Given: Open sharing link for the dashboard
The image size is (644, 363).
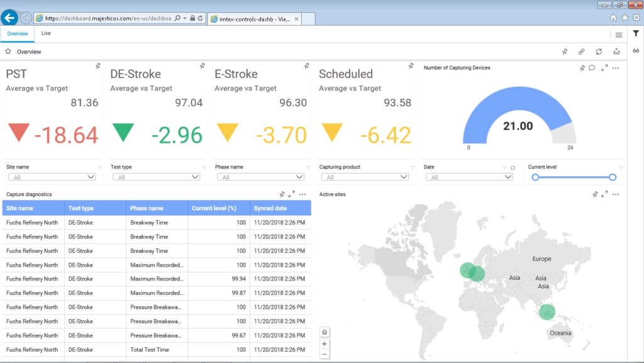Looking at the screenshot, I should 581,51.
